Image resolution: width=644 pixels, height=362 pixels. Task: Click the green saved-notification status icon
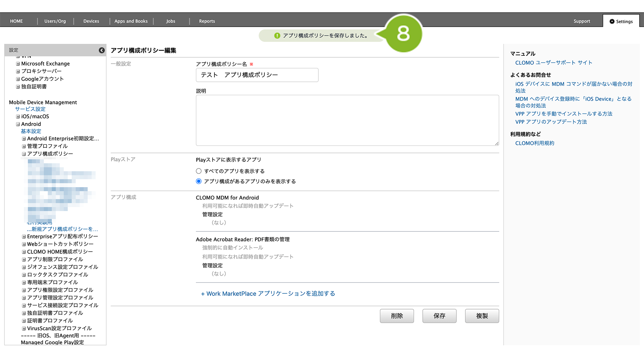(x=277, y=35)
